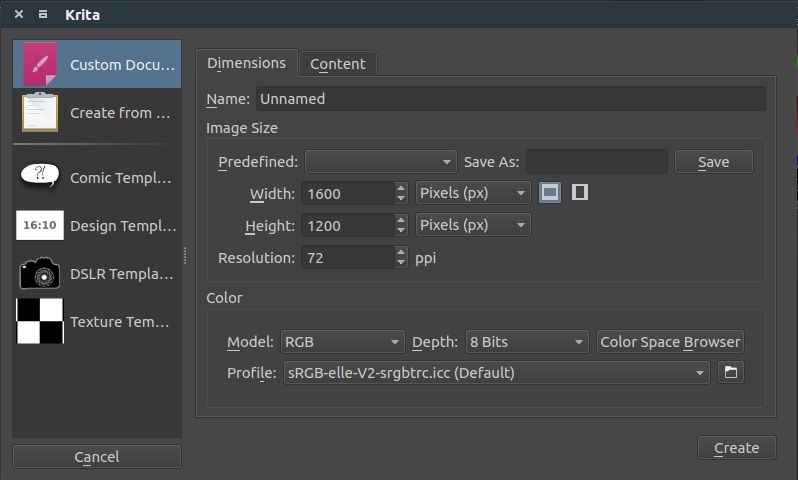This screenshot has width=798, height=480.
Task: Decrease the Height with down arrow
Action: click(x=401, y=231)
